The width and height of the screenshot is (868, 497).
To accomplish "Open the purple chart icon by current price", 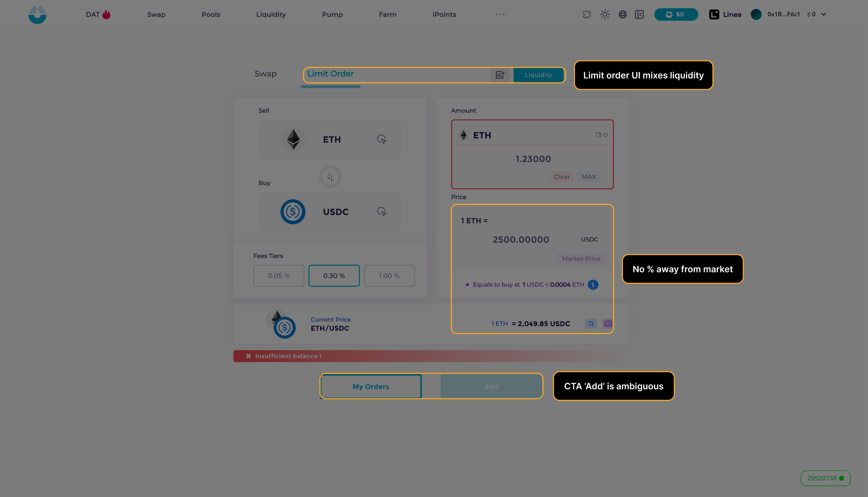I will click(x=608, y=324).
